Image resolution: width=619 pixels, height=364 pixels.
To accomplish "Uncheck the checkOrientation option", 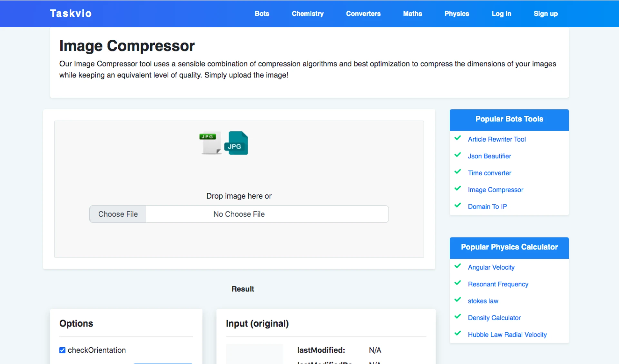I will [62, 350].
